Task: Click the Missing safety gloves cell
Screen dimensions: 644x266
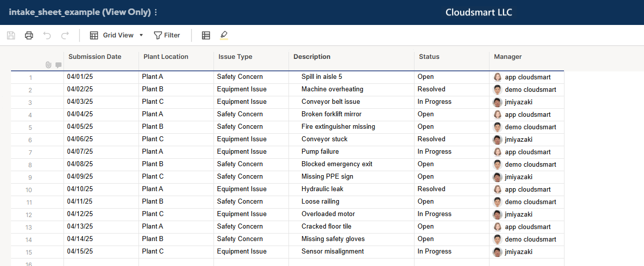Action: click(x=351, y=239)
